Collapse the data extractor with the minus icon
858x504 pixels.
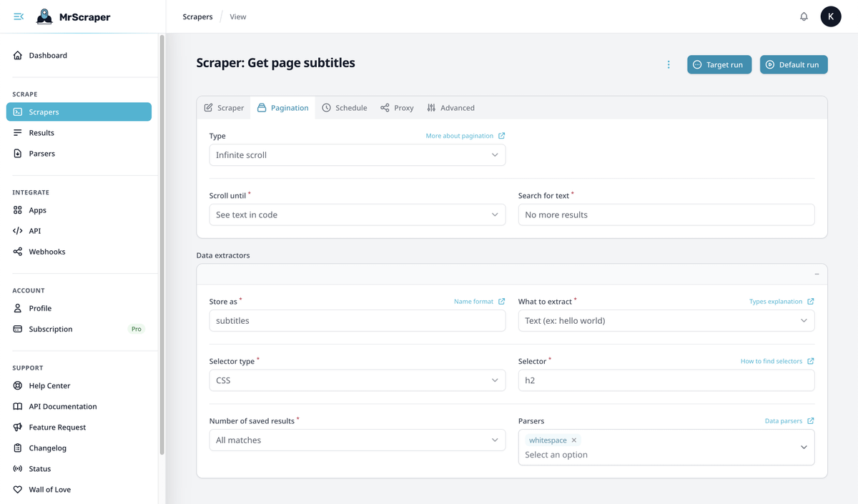coord(817,274)
